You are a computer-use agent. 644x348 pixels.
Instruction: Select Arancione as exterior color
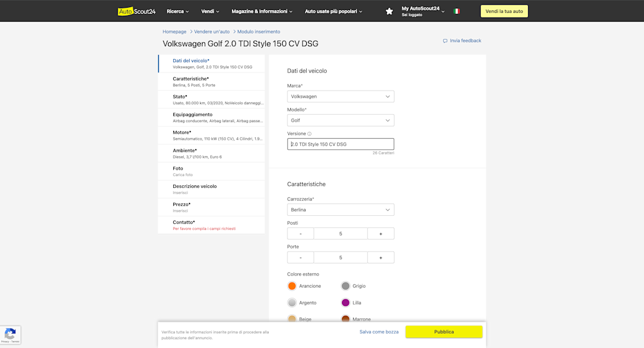pos(292,286)
